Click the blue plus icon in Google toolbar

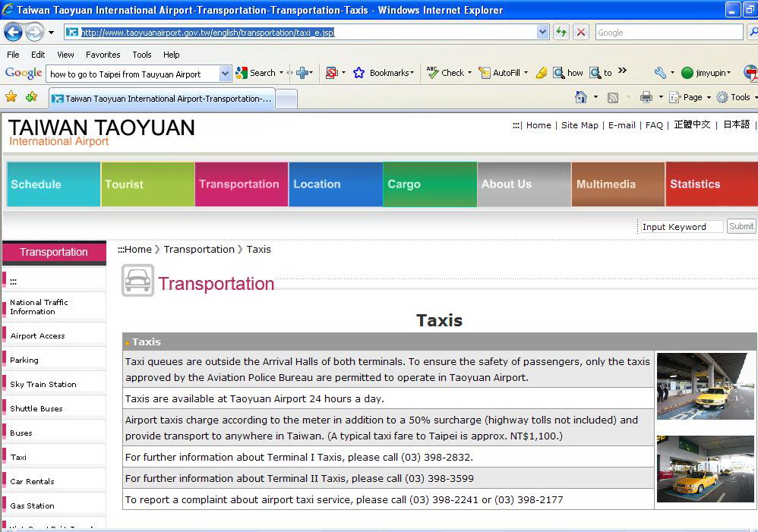pyautogui.click(x=302, y=73)
